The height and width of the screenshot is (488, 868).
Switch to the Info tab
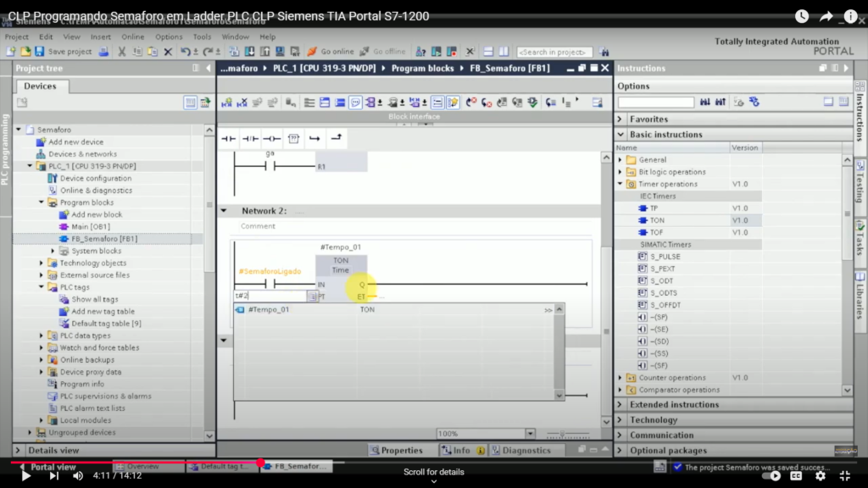pyautogui.click(x=462, y=451)
